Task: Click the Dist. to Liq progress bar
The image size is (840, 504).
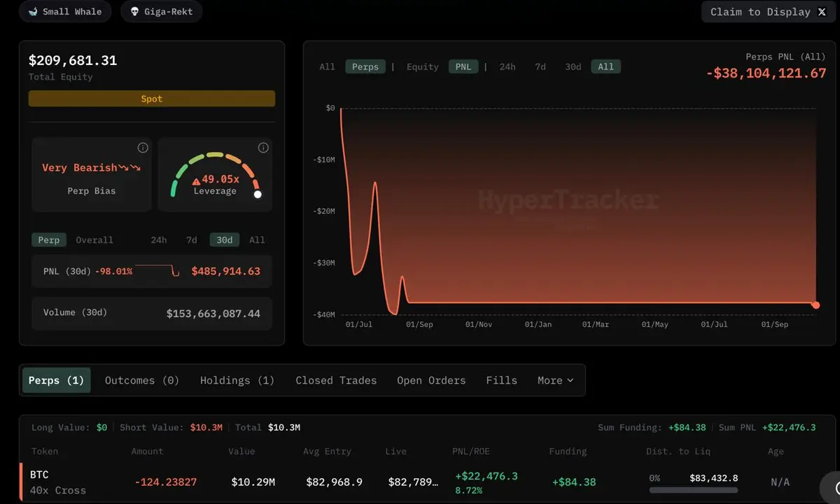Action: [x=694, y=491]
